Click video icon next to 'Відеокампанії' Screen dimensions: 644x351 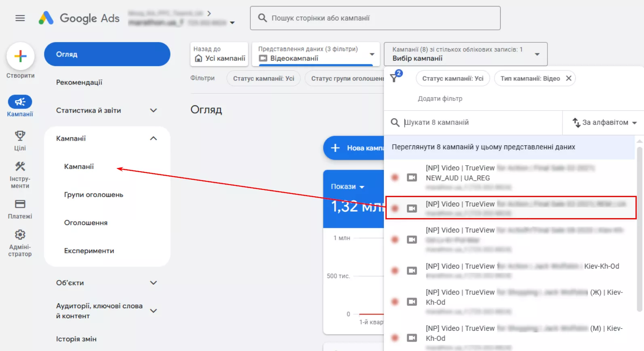[263, 59]
